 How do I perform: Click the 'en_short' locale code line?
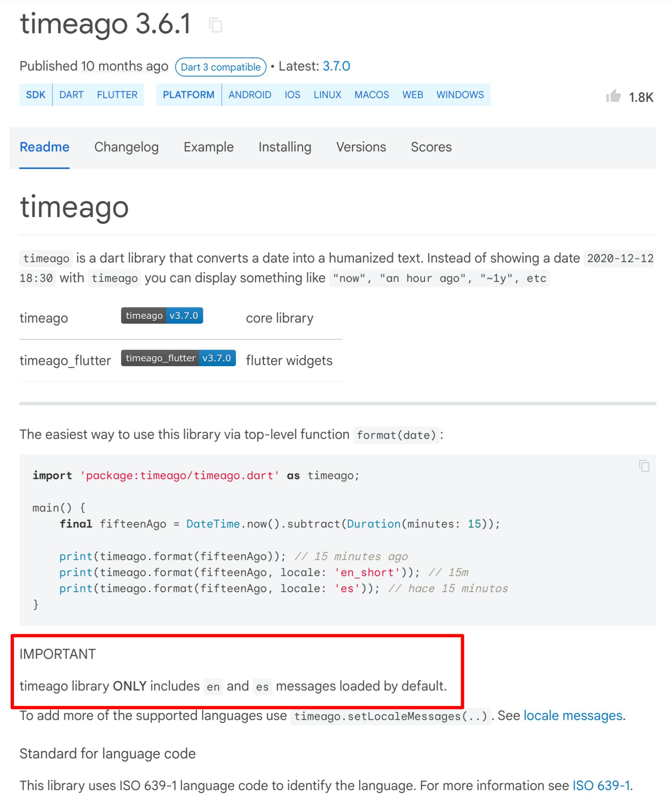pyautogui.click(x=264, y=573)
